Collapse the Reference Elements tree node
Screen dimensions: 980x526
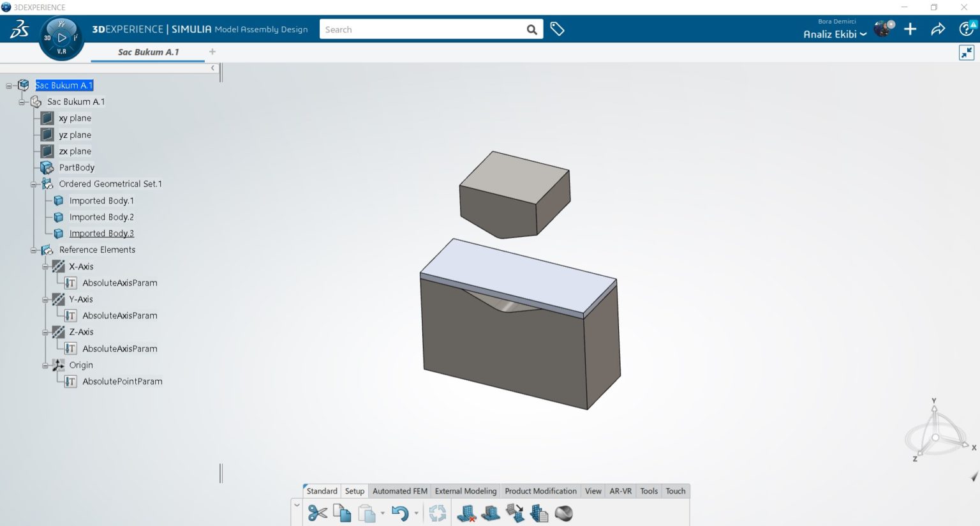click(x=34, y=250)
